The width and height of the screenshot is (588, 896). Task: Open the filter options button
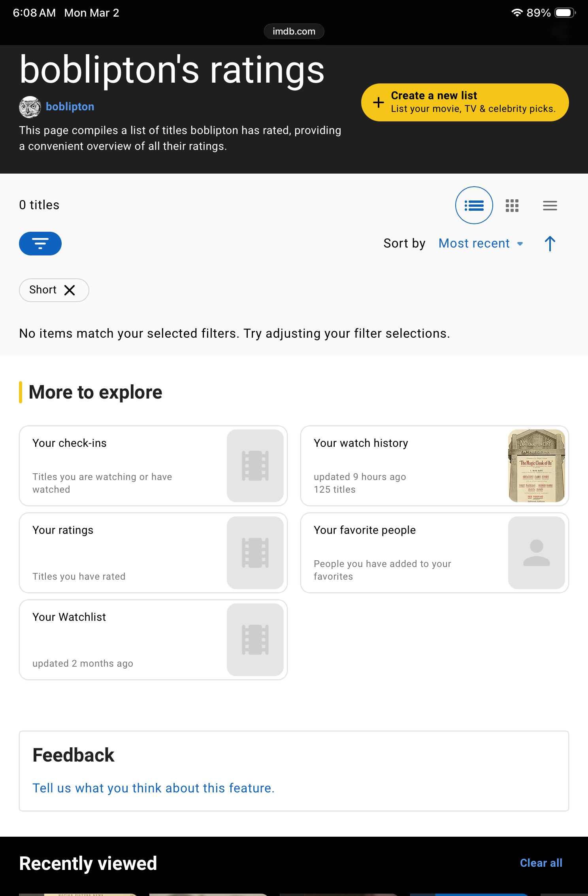pos(40,244)
